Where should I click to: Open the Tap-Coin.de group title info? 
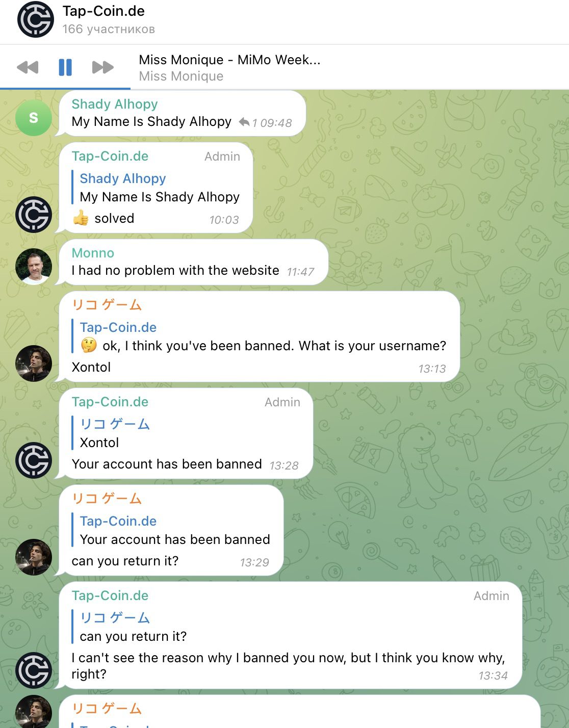click(x=104, y=11)
